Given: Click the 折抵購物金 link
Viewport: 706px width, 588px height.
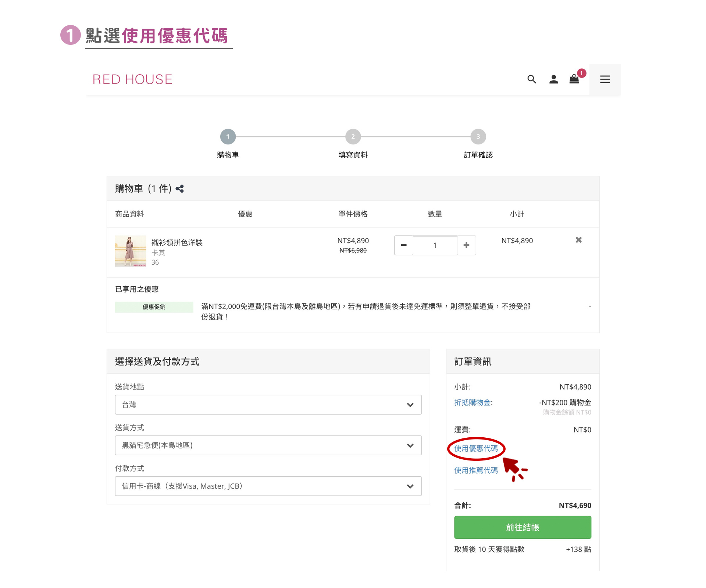Looking at the screenshot, I should (473, 402).
